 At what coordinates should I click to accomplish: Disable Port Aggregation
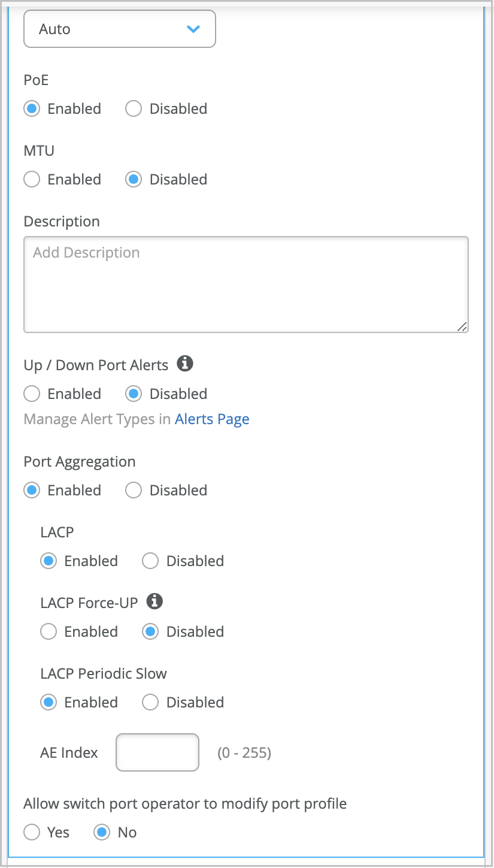pos(134,490)
